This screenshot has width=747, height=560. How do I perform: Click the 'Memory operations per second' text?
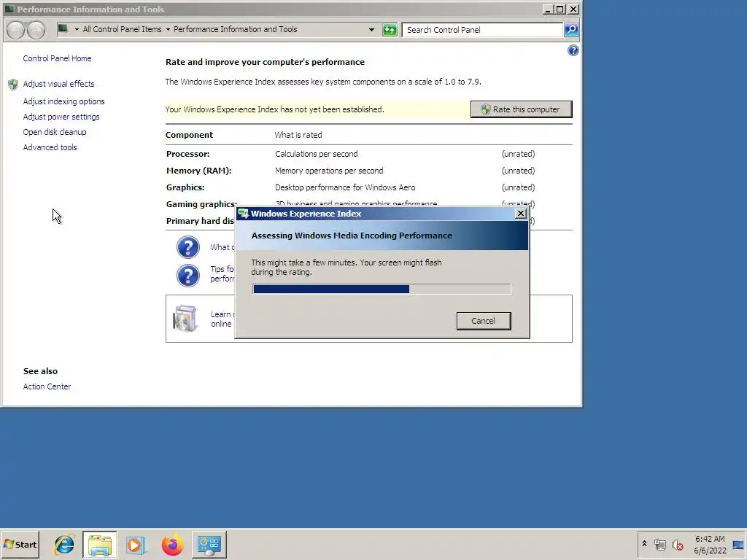point(329,171)
